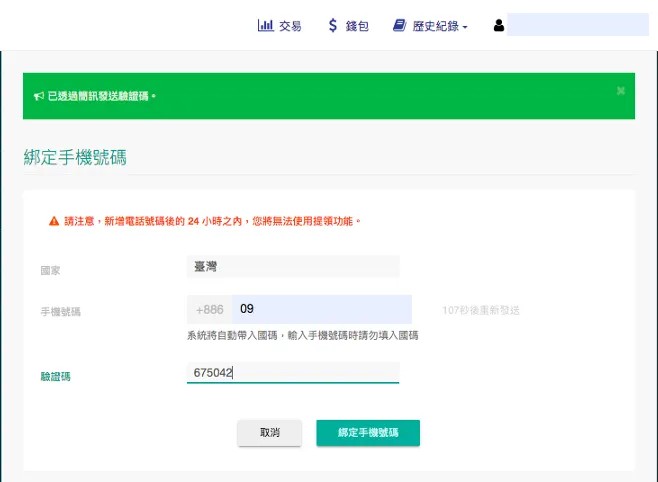The image size is (658, 482).
Task: Click the 已透過簡訊發送驗證碼 banner message
Action: click(102, 96)
